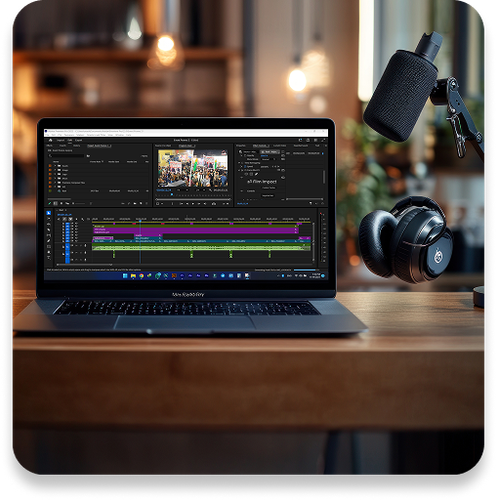
Task: Switch Project panel to Icon View
Action: coord(61,203)
